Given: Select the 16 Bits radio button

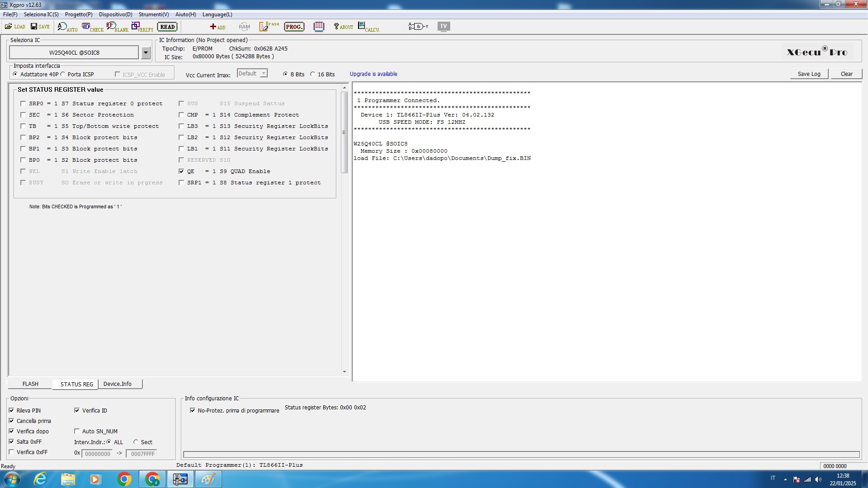Looking at the screenshot, I should click(x=312, y=74).
